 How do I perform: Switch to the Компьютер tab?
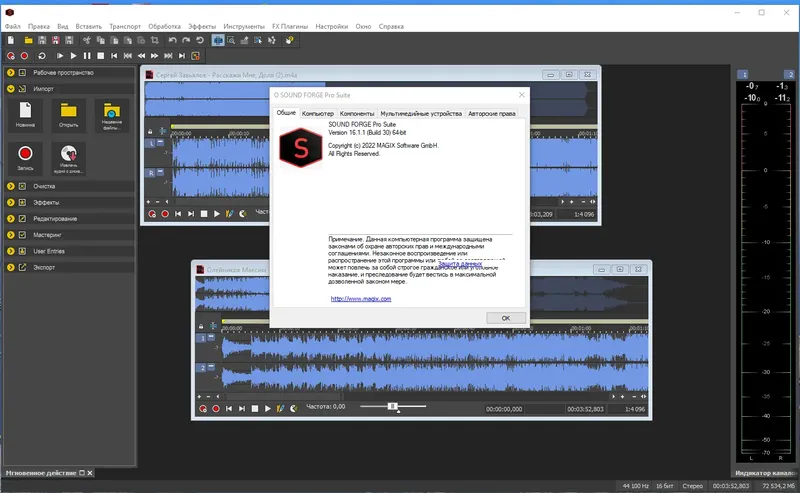click(317, 114)
